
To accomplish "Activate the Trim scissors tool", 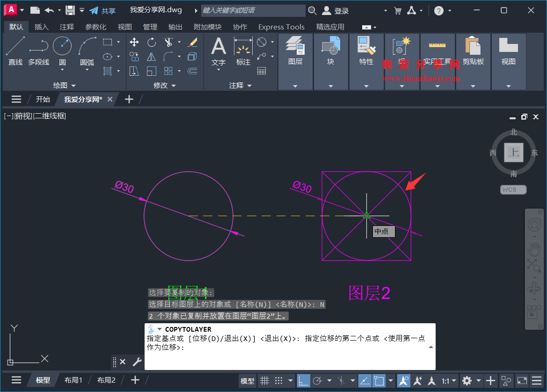I will coord(168,42).
